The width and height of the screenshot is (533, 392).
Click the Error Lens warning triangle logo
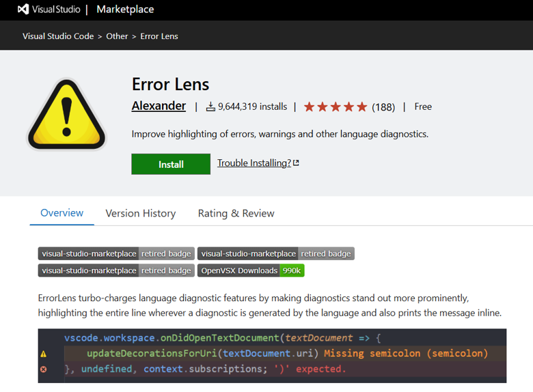pos(67,114)
